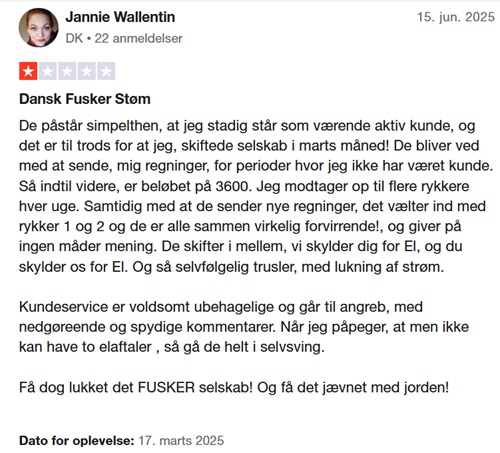Click the line starting Få dog lukket
500x453 pixels.
click(x=234, y=388)
